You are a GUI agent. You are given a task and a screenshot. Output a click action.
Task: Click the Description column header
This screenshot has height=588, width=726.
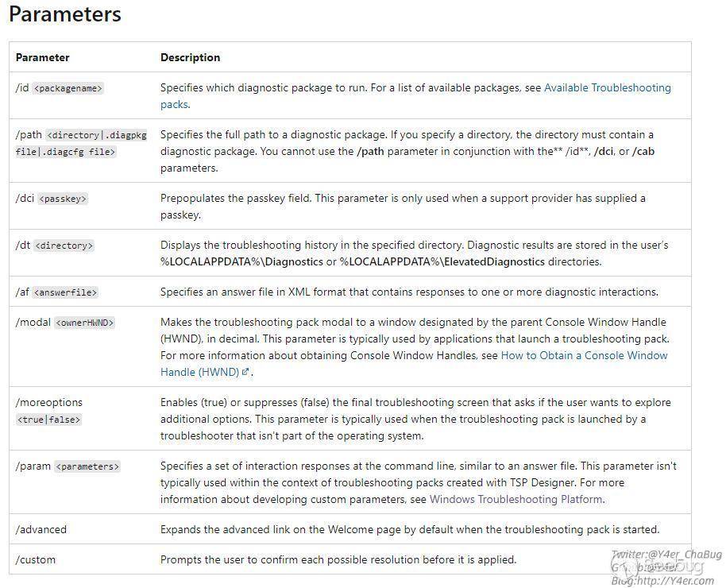coord(191,57)
